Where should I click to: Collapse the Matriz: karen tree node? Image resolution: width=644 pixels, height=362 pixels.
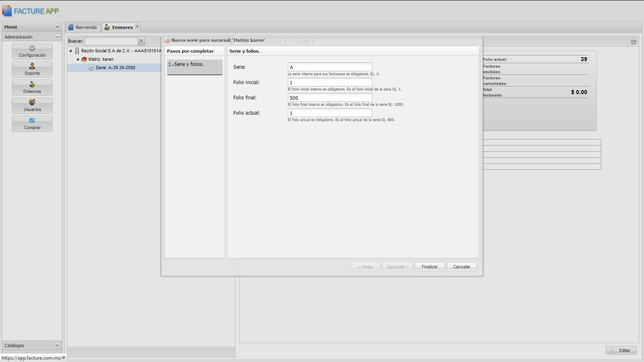pos(78,59)
